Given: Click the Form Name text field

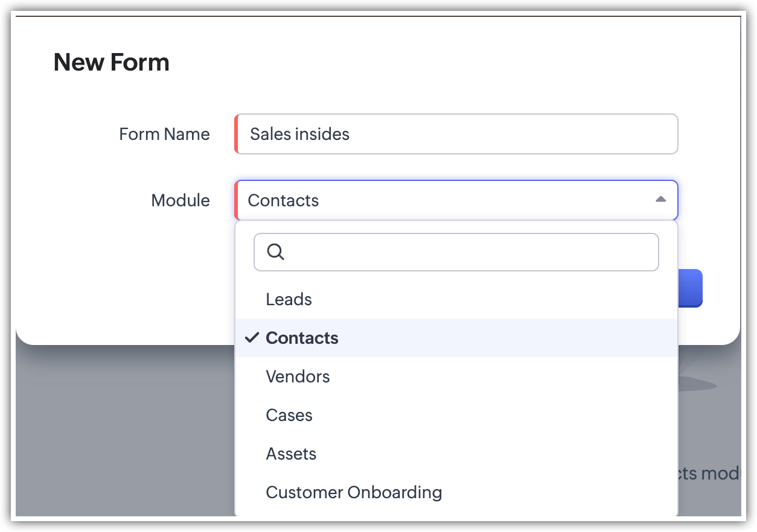Looking at the screenshot, I should tap(456, 134).
